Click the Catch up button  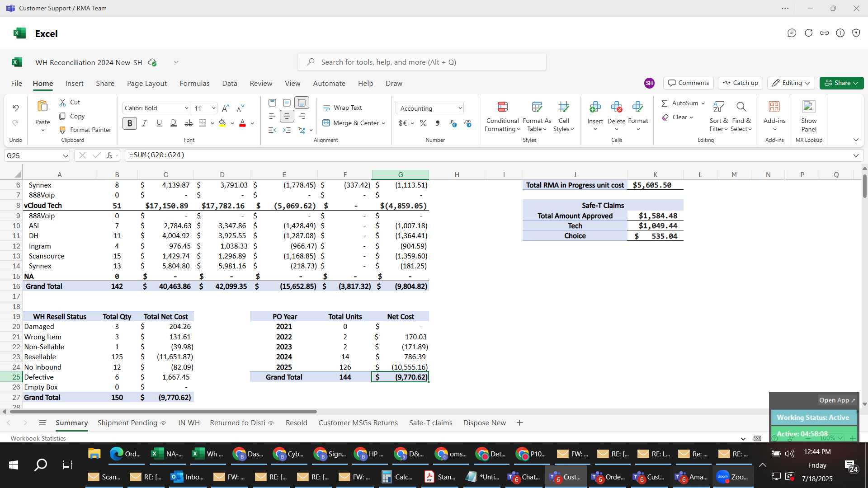[740, 83]
